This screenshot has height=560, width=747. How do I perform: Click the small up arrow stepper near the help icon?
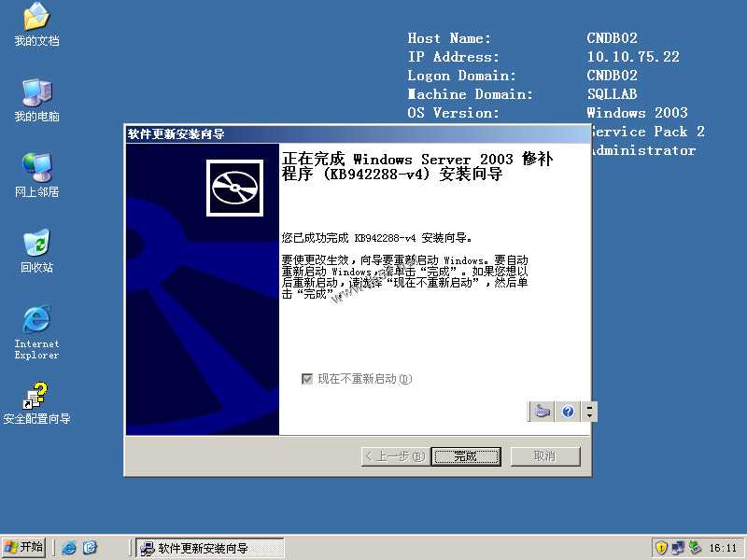pos(589,406)
